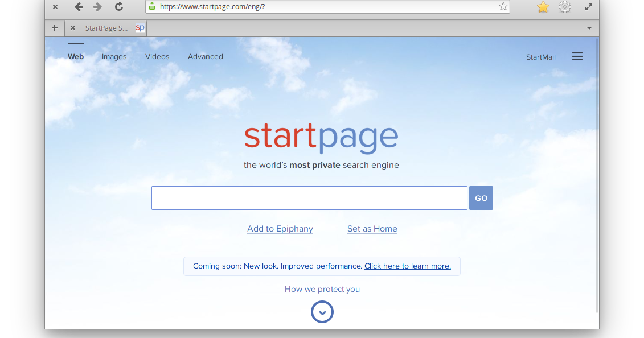Screen dimensions: 644x338
Task: Open the StartPage hamburger menu
Action: [x=577, y=56]
